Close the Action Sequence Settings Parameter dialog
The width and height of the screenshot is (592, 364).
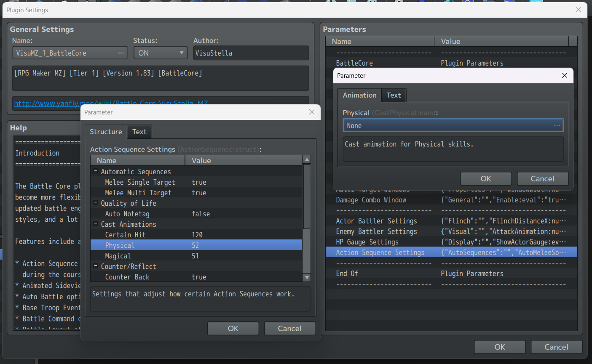[312, 112]
